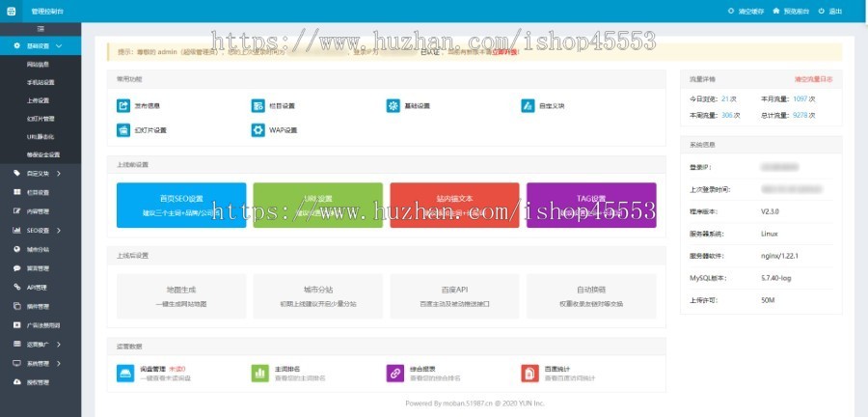
Task: Open the purple TAG设置 tile
Action: click(591, 205)
